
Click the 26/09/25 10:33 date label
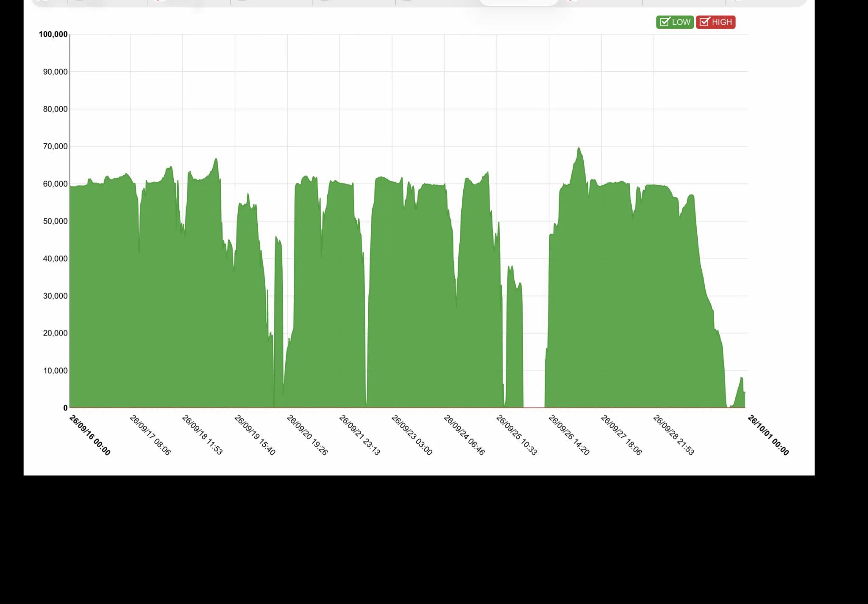click(517, 436)
